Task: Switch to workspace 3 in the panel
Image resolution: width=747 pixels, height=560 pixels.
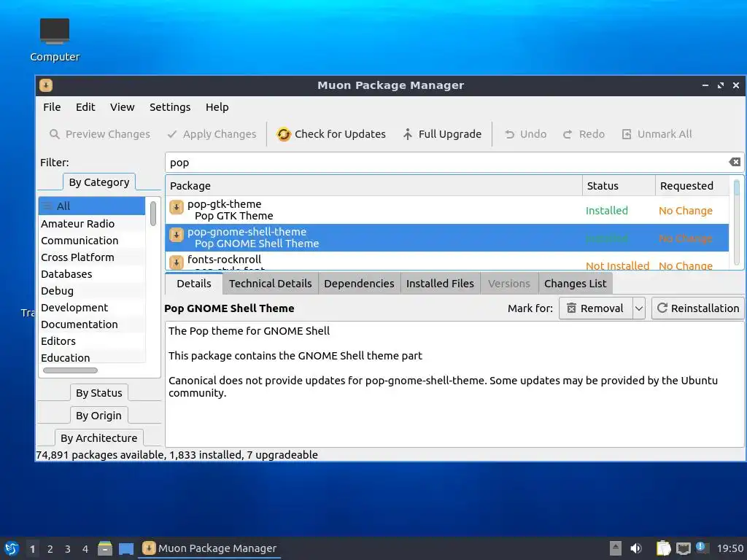Action: pyautogui.click(x=68, y=549)
